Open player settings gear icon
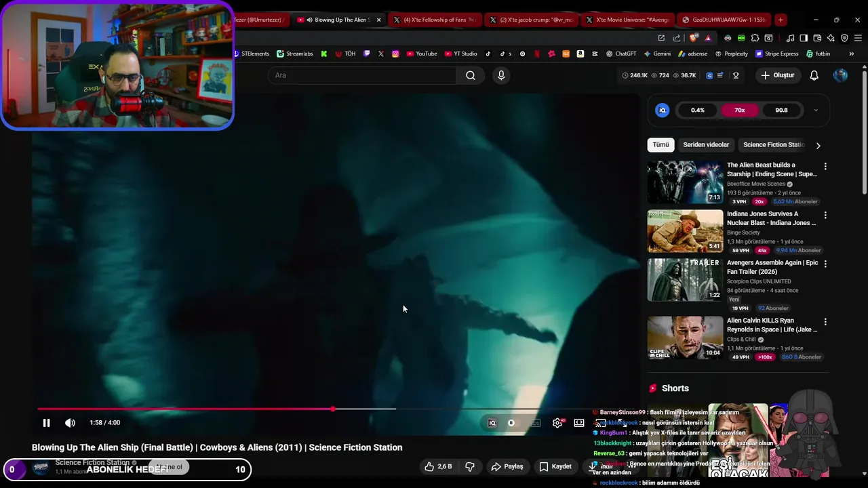 (x=557, y=423)
